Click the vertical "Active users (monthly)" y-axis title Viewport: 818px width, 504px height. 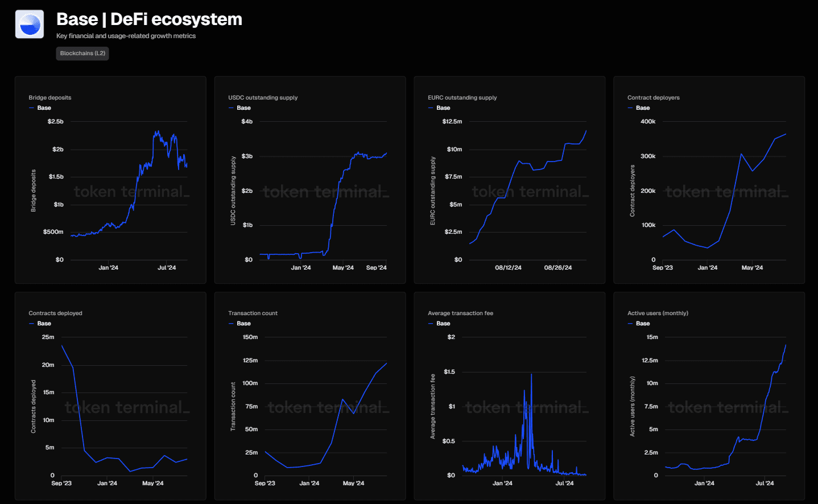(633, 406)
